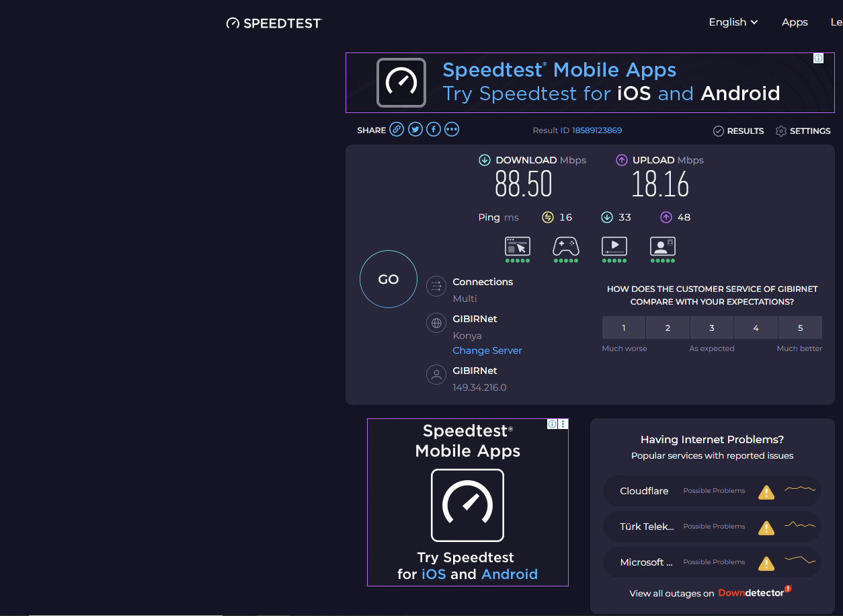Click the web browsing experience icon
Image resolution: width=843 pixels, height=616 pixels.
[518, 247]
